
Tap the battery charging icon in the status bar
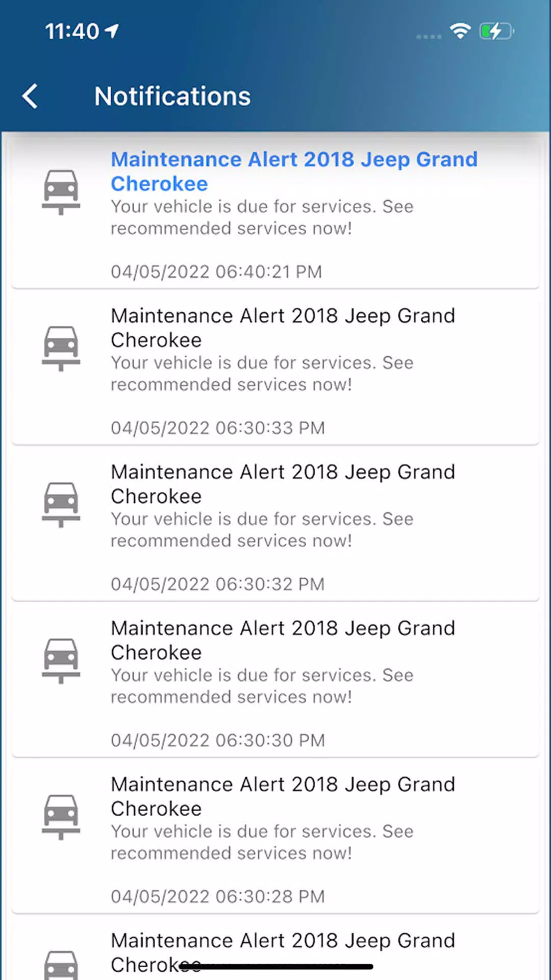tap(496, 31)
